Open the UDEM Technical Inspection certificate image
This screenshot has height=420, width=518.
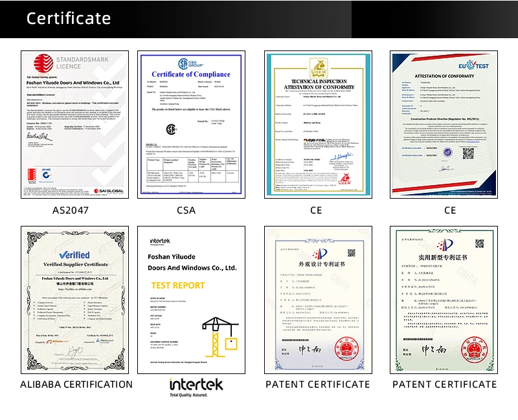[318, 124]
